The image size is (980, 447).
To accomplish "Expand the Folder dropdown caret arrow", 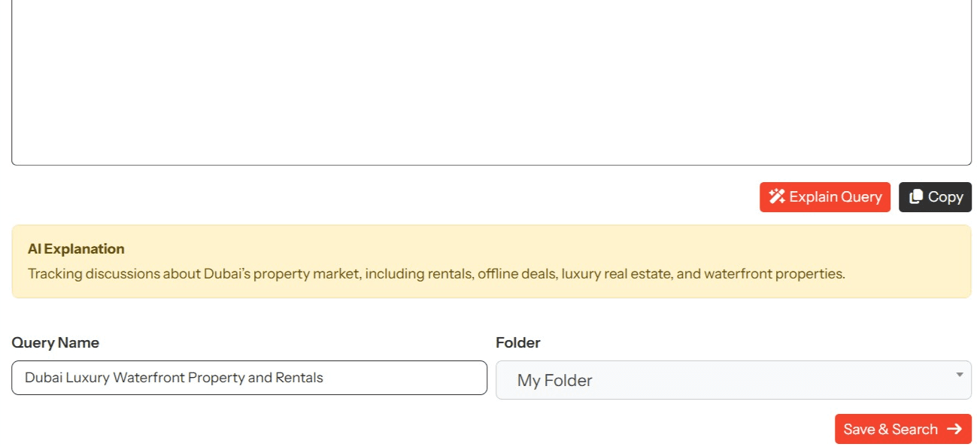I will point(959,375).
